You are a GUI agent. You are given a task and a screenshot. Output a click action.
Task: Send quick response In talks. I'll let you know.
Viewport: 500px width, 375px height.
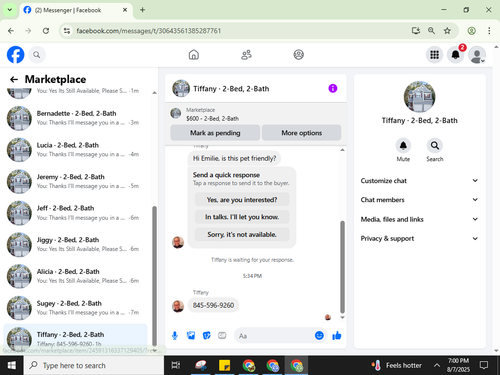click(x=242, y=217)
